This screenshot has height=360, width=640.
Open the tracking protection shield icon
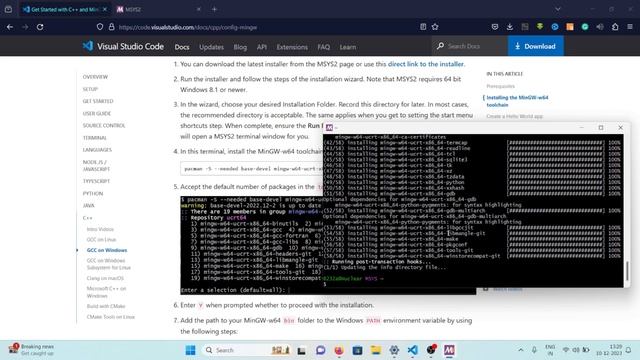point(100,27)
